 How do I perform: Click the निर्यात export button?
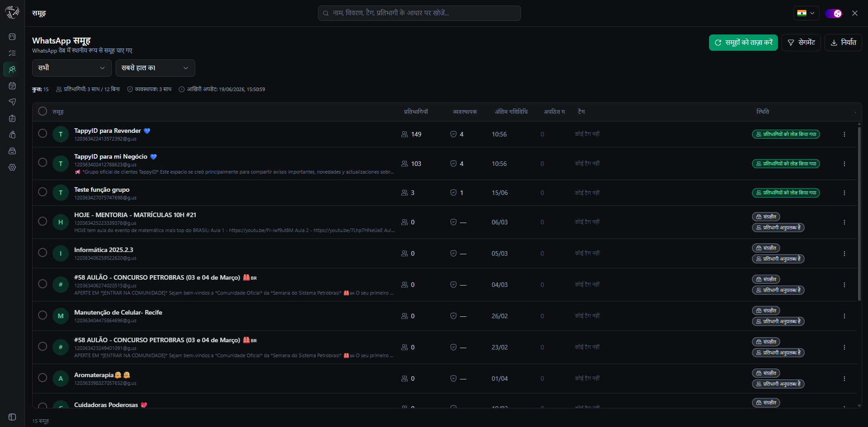coord(843,43)
